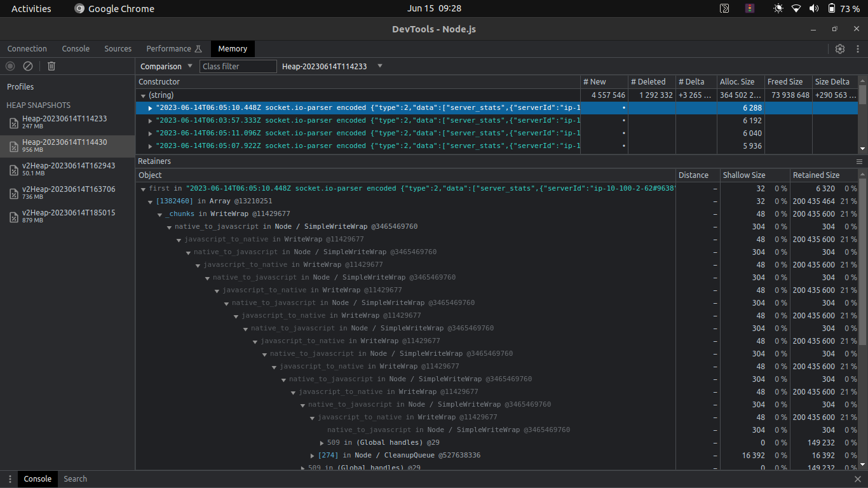This screenshot has height=488, width=868.
Task: Switch to the Console panel
Action: click(75, 48)
